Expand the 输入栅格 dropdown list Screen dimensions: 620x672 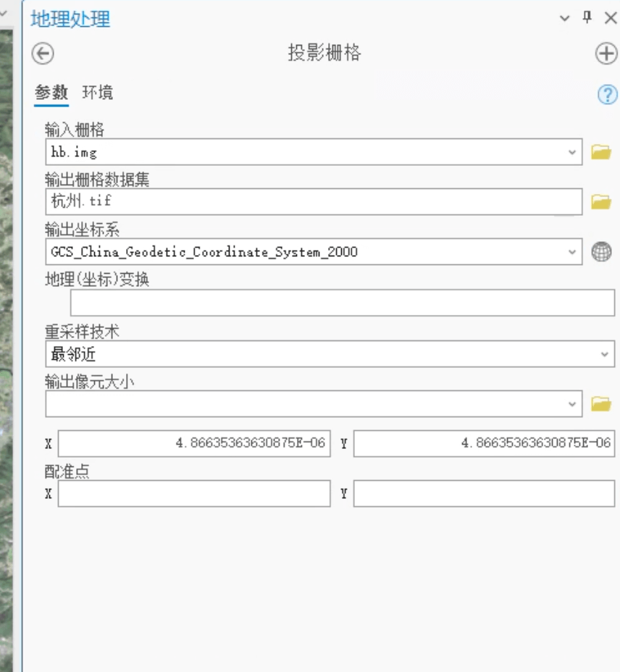572,152
